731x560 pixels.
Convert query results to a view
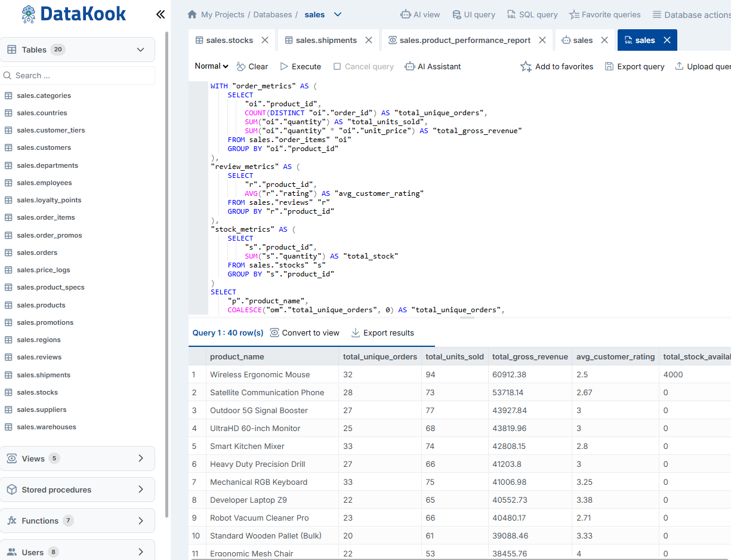pyautogui.click(x=304, y=333)
